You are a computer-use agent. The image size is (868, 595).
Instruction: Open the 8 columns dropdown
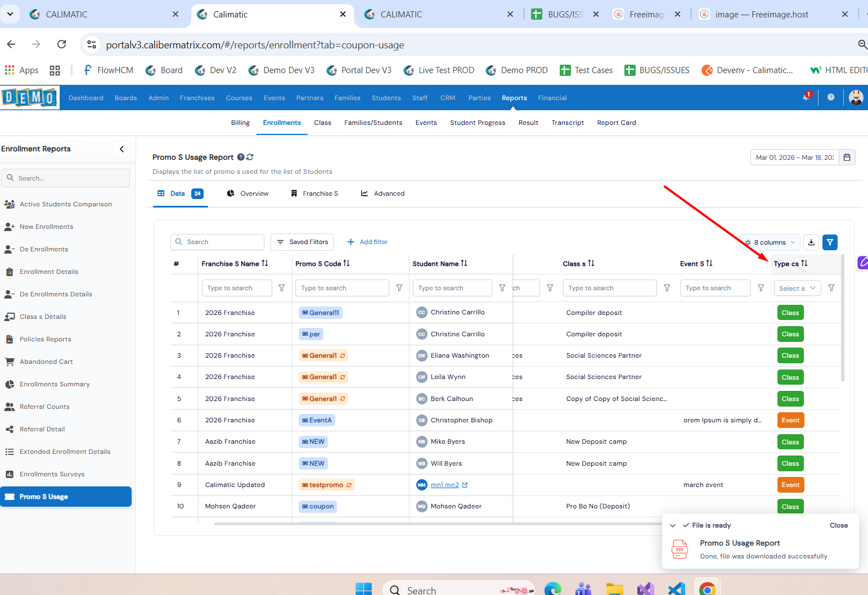(x=771, y=242)
